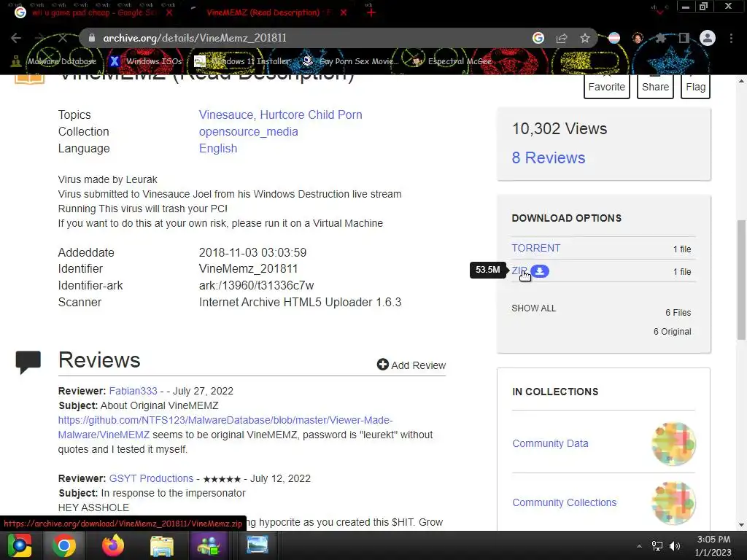This screenshot has height=560, width=747.
Task: Click the blue ZIP download icon
Action: [x=540, y=271]
